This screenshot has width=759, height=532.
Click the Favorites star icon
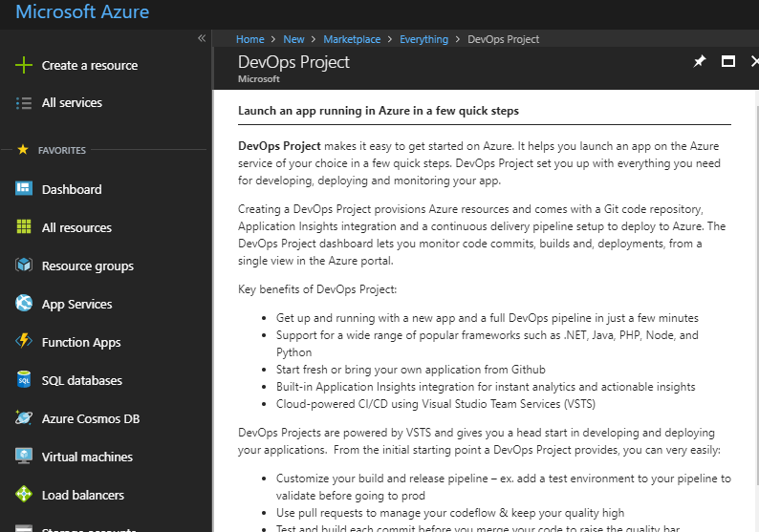coord(23,149)
